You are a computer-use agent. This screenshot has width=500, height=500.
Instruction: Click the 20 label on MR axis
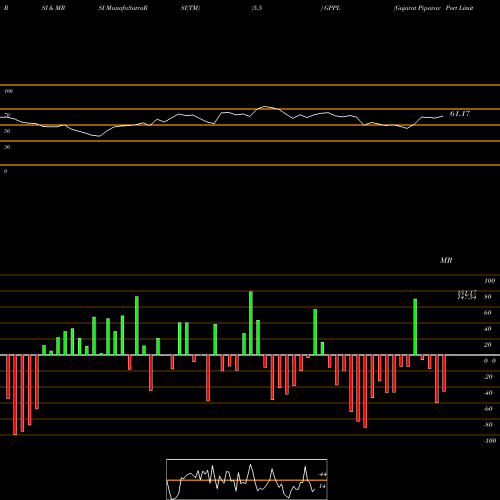pyautogui.click(x=488, y=345)
